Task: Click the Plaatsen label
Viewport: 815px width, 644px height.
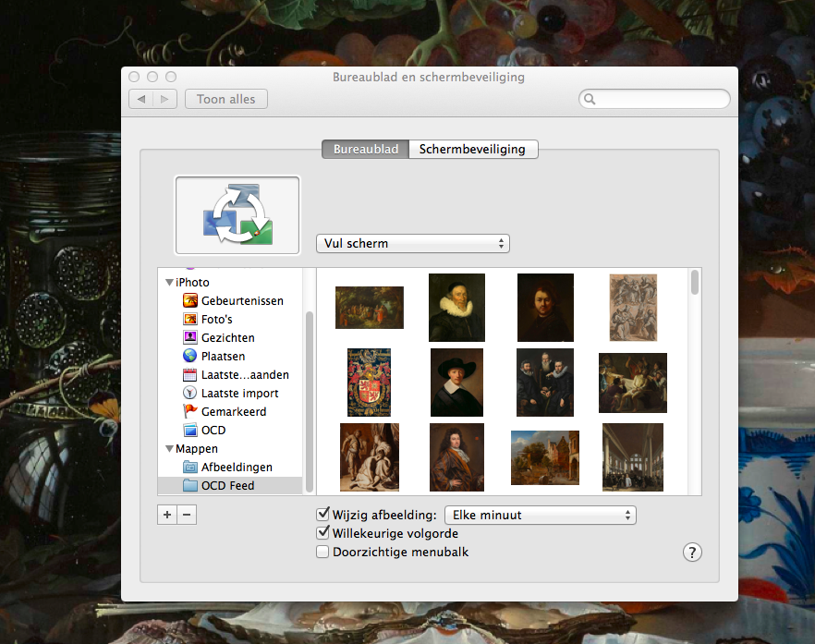Action: coord(223,356)
